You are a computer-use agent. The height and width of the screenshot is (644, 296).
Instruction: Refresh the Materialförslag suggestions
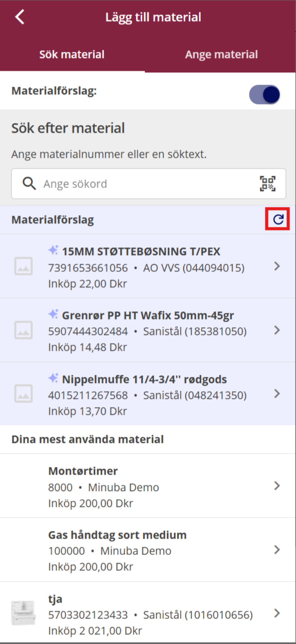pos(278,219)
